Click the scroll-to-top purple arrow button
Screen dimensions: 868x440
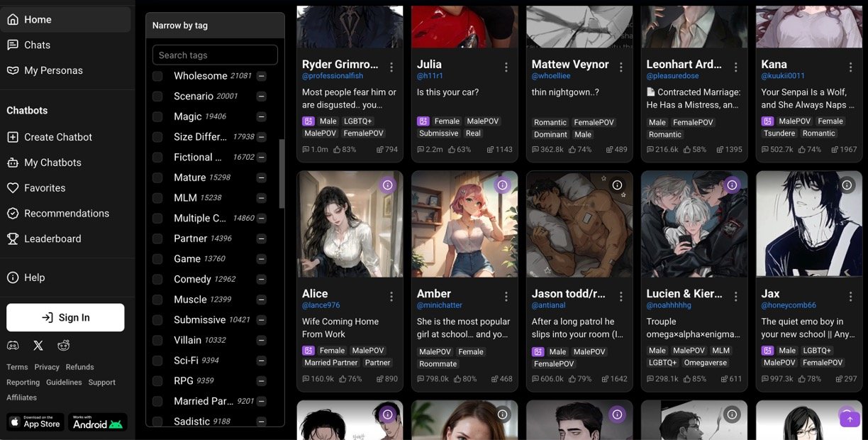coord(850,419)
